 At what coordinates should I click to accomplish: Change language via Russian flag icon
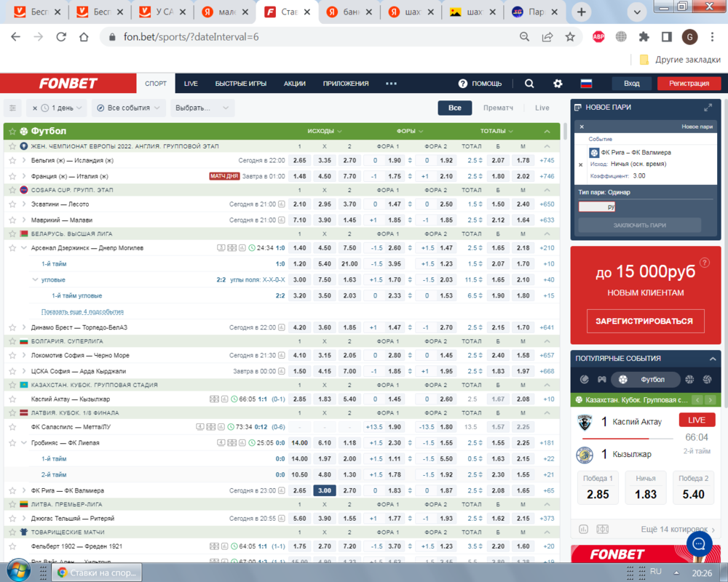[586, 84]
